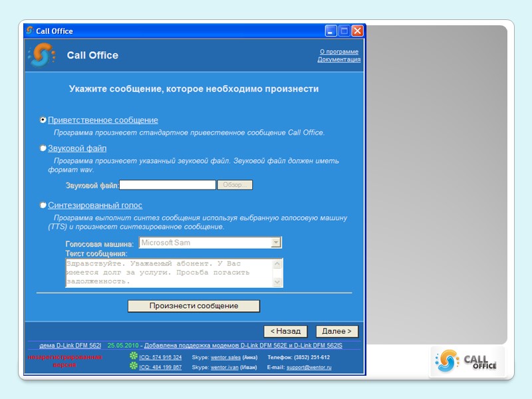
Task: Open the Документация link
Action: 338,59
